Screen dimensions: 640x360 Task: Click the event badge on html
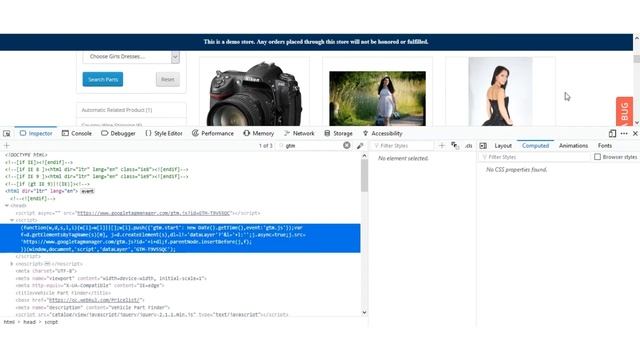[x=87, y=191]
